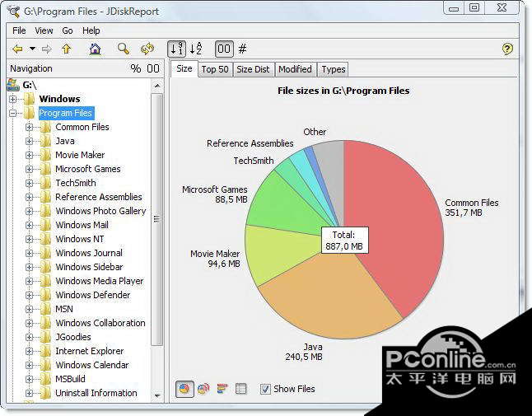
Task: Switch to the Modified tab
Action: (295, 69)
